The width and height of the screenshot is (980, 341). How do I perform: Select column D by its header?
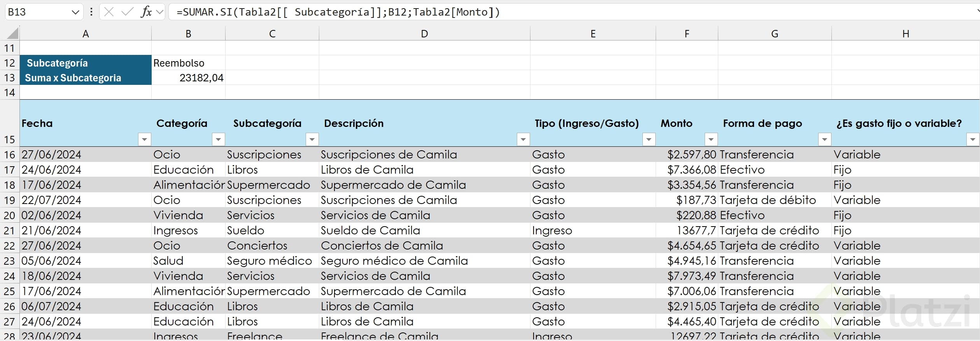(x=424, y=34)
